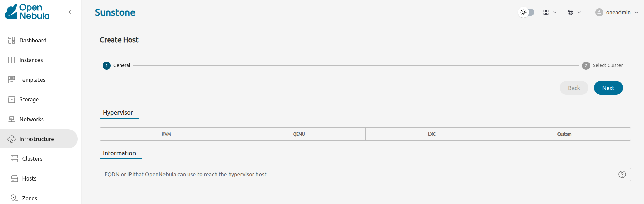Click the Instances icon in sidebar
The image size is (644, 204).
12,60
